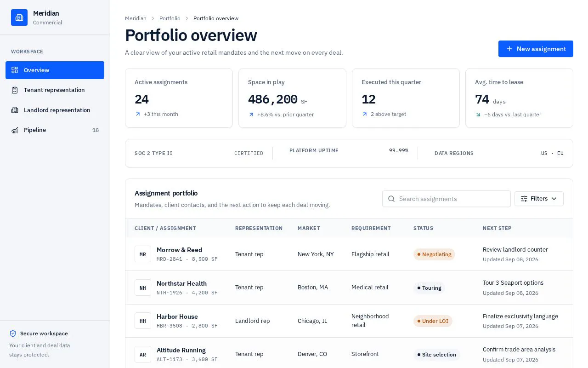Click the 486,200 Space in play value
This screenshot has height=368, width=588.
tap(273, 99)
